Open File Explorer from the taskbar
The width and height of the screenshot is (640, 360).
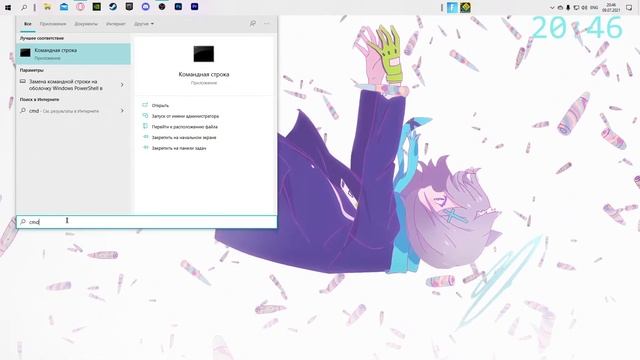pos(47,7)
